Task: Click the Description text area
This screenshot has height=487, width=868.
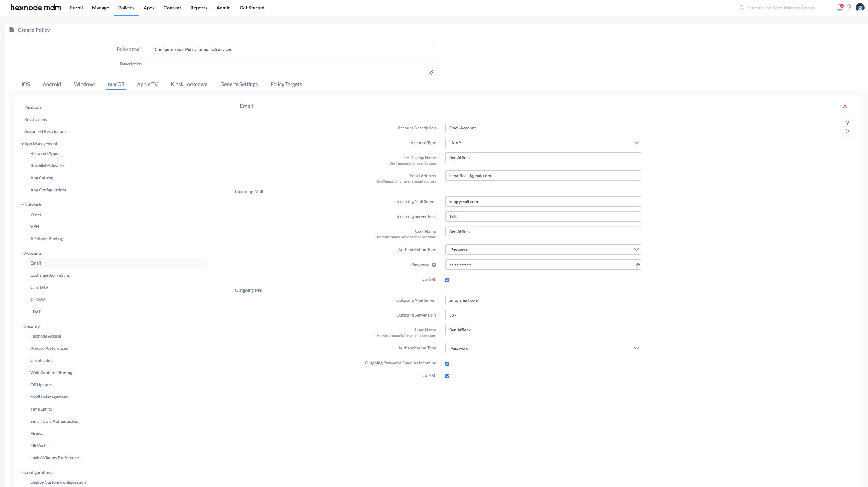Action: (292, 67)
